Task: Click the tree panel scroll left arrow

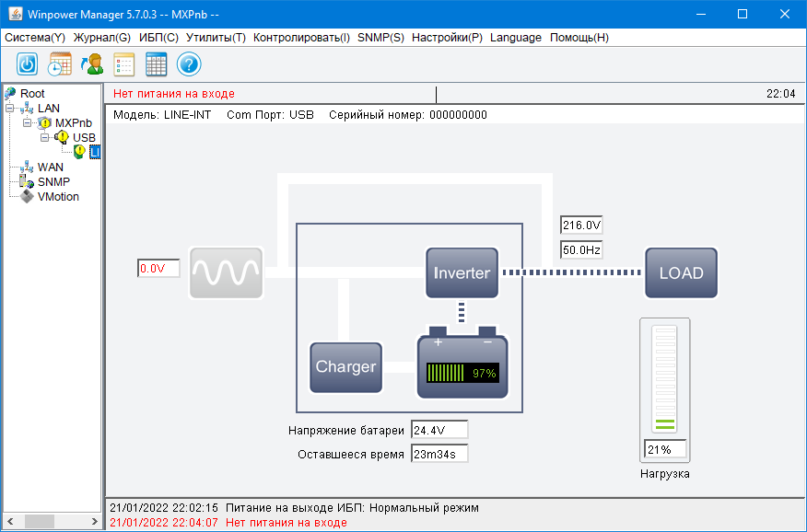Action: pos(10,521)
